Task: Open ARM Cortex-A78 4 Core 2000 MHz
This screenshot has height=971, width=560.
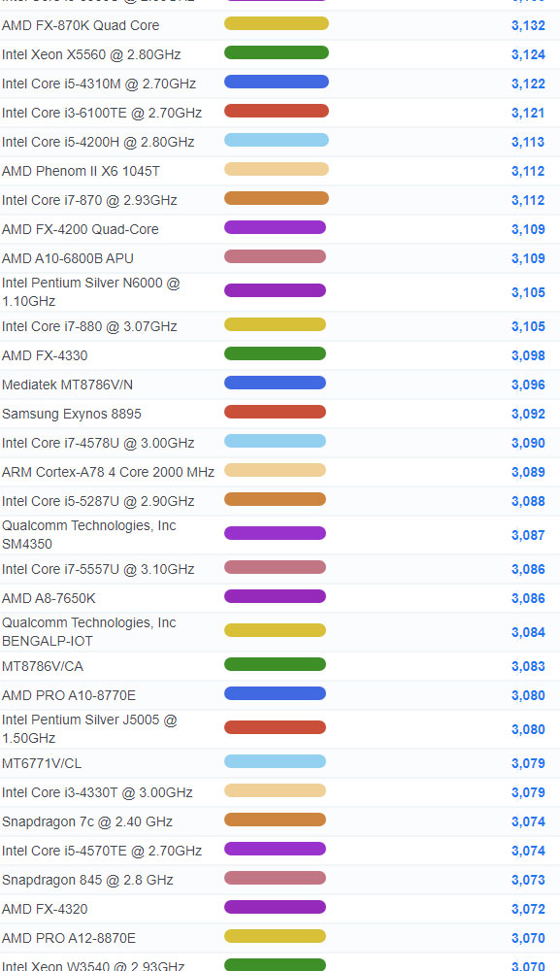Action: click(109, 472)
